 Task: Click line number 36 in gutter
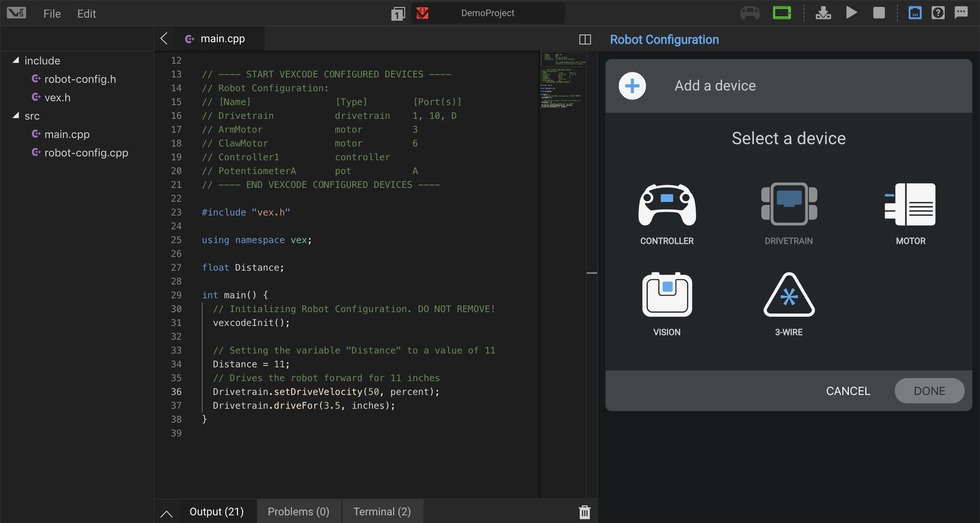pyautogui.click(x=176, y=391)
